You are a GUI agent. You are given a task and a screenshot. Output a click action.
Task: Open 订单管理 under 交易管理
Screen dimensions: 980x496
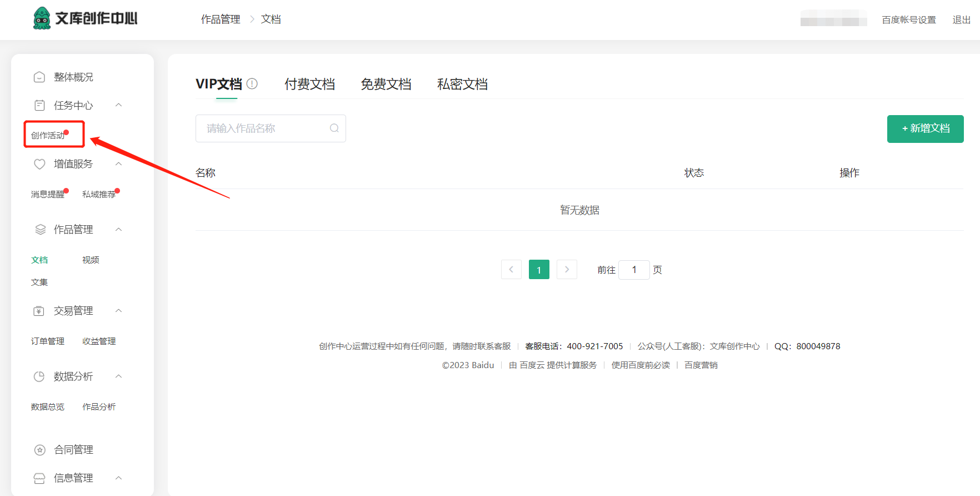coord(48,341)
